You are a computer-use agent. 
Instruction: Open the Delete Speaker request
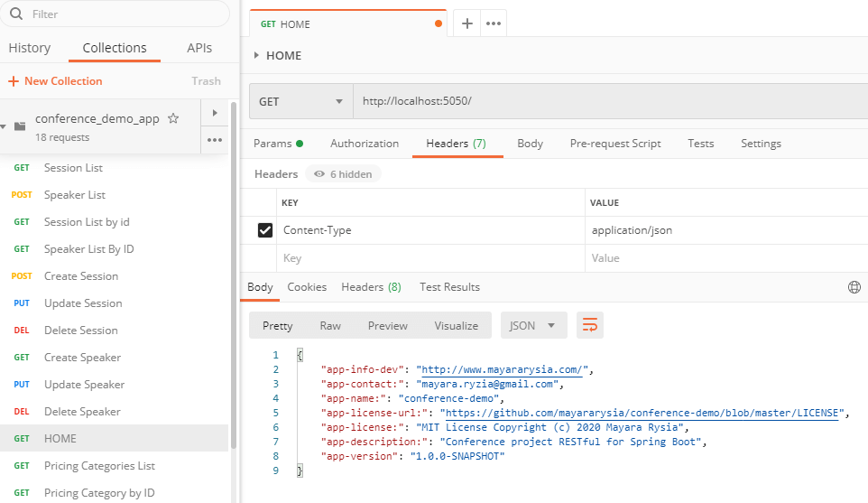[114, 412]
